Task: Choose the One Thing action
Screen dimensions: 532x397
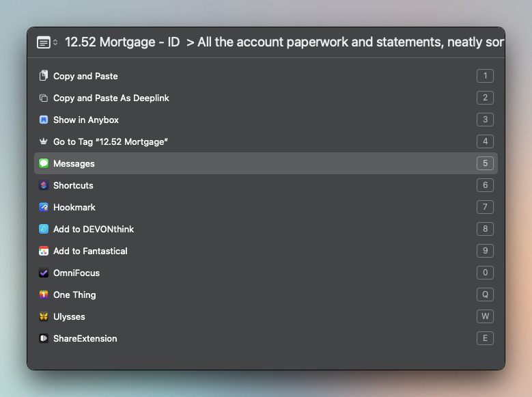Action: coord(74,295)
